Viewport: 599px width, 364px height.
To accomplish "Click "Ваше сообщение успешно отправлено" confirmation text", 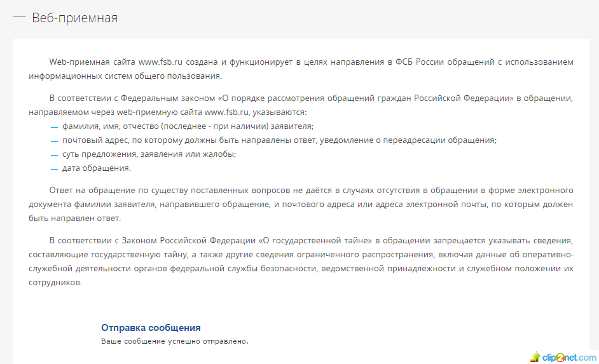I will click(x=174, y=341).
